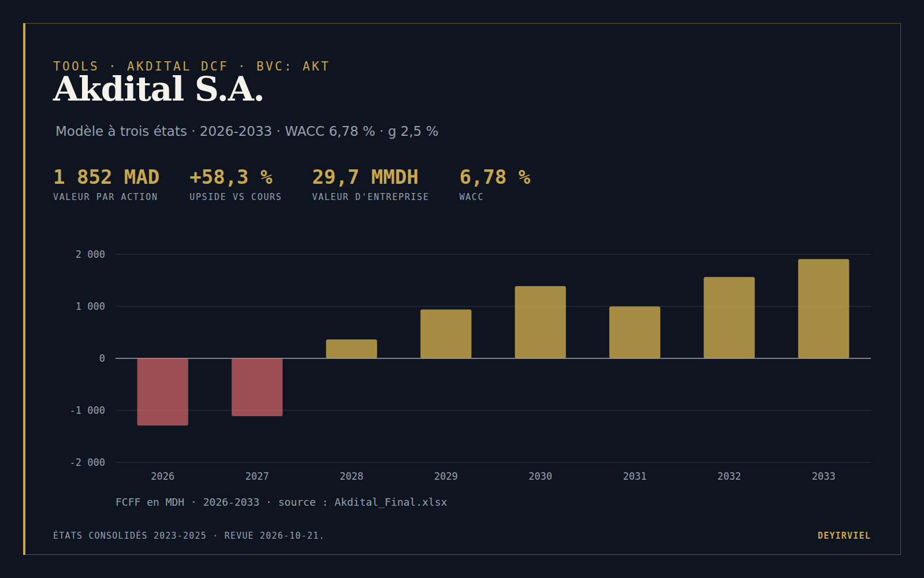924x578 pixels.
Task: Click the 'VALEUR D'ENTREPRISE' label
Action: pyautogui.click(x=370, y=197)
